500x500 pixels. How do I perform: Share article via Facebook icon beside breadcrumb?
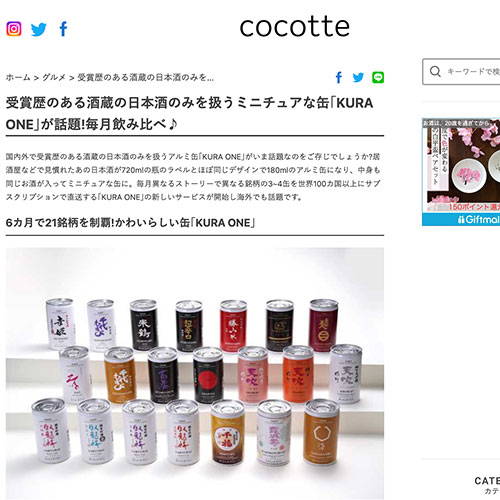point(339,77)
